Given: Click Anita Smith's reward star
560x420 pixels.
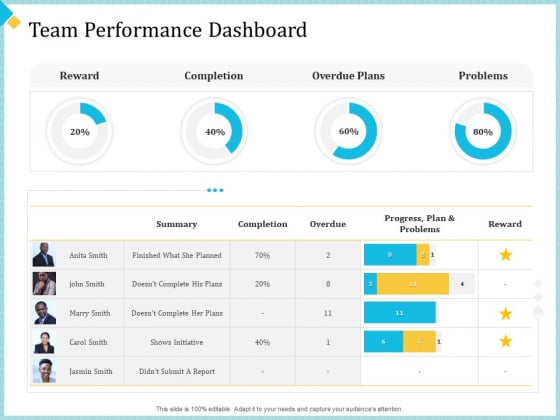Looking at the screenshot, I should pos(505,255).
